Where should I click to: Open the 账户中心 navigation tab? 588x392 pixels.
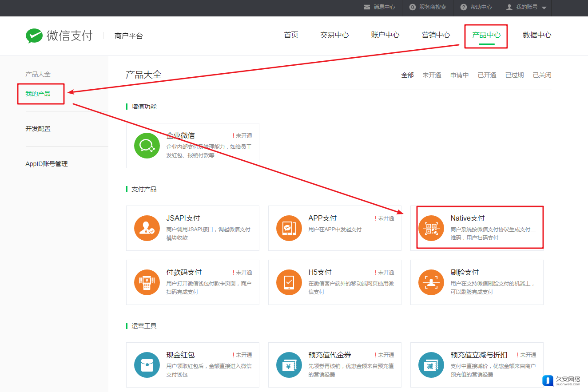tap(385, 35)
